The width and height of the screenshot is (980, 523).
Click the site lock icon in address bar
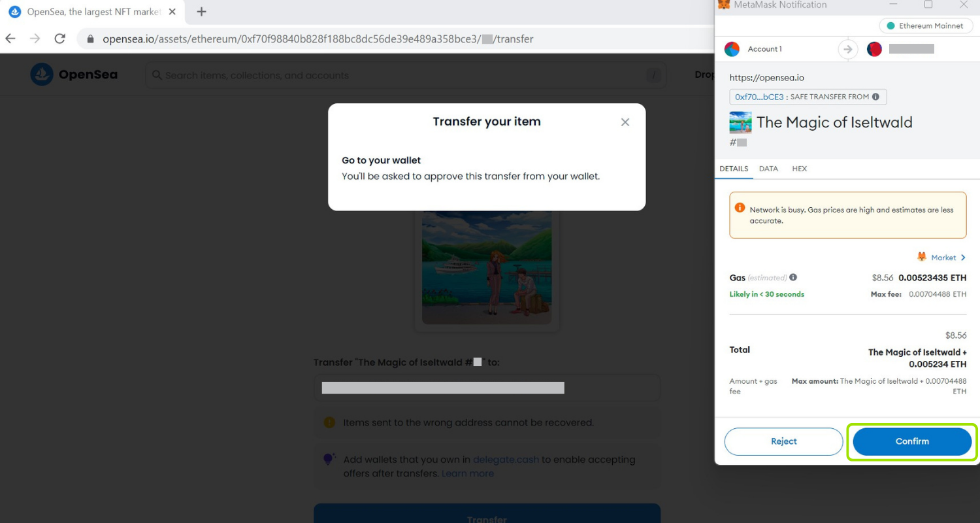tap(91, 39)
